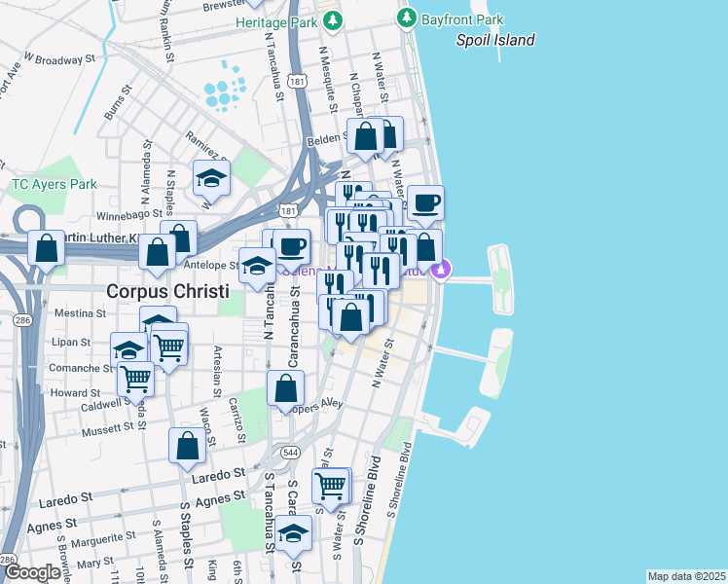This screenshot has width=728, height=584.
Task: Click the Bayfront Park text label
Action: tap(462, 20)
